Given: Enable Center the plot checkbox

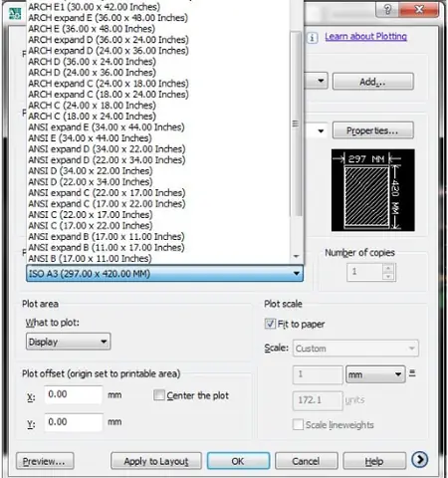Looking at the screenshot, I should click(x=159, y=395).
